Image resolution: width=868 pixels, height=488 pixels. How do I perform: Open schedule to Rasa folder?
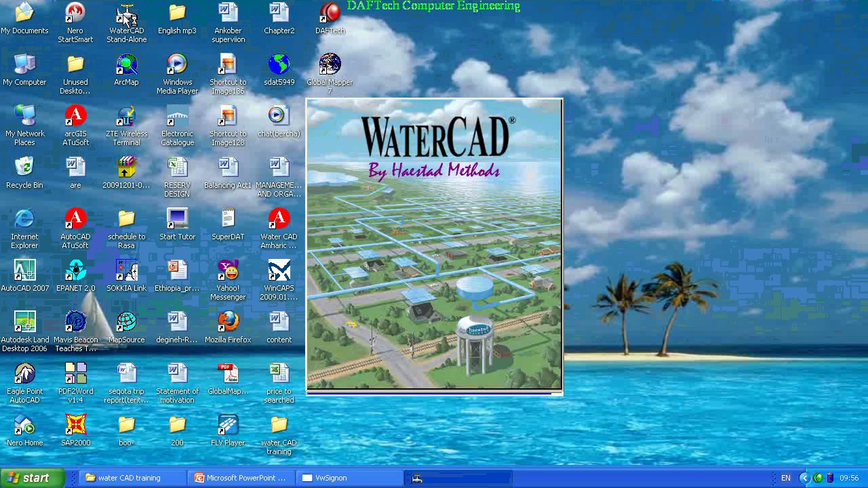pyautogui.click(x=126, y=219)
